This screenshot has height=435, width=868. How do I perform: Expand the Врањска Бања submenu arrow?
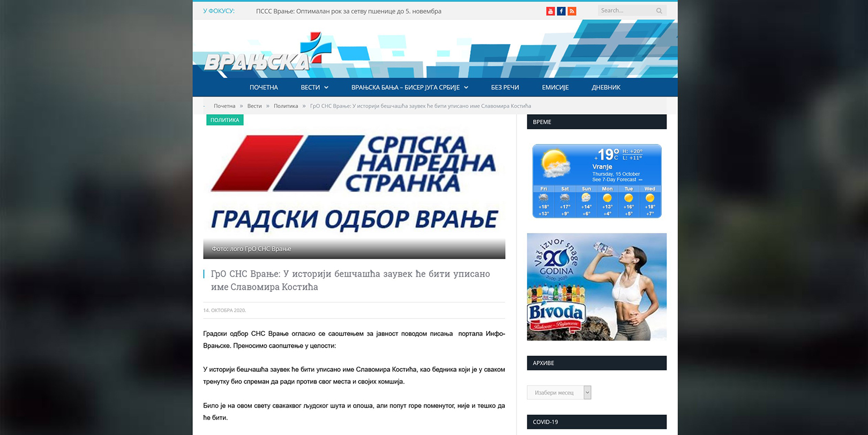[466, 87]
